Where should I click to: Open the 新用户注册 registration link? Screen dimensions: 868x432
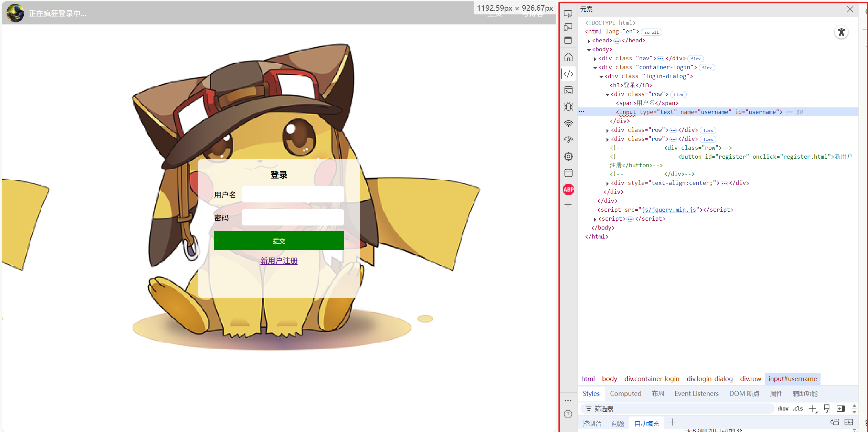279,261
